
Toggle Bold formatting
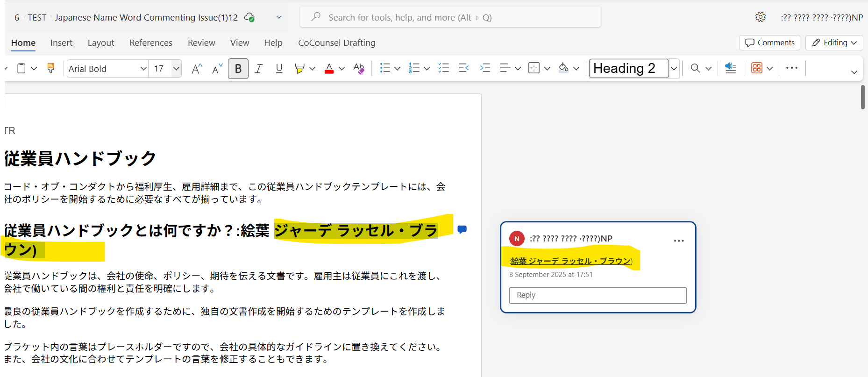coord(238,69)
